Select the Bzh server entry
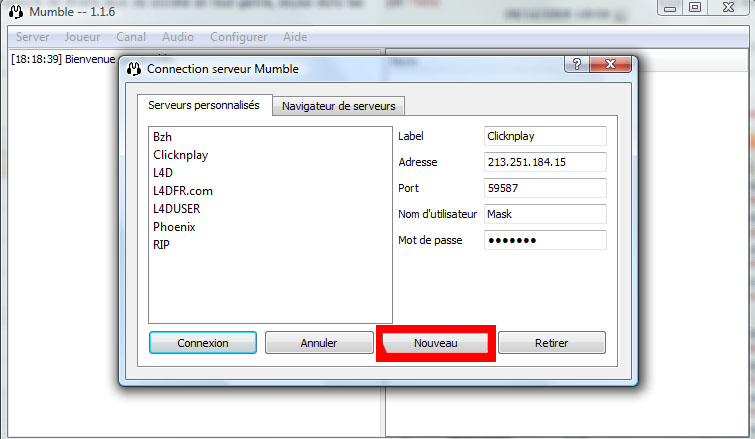This screenshot has width=755, height=439. click(x=270, y=137)
